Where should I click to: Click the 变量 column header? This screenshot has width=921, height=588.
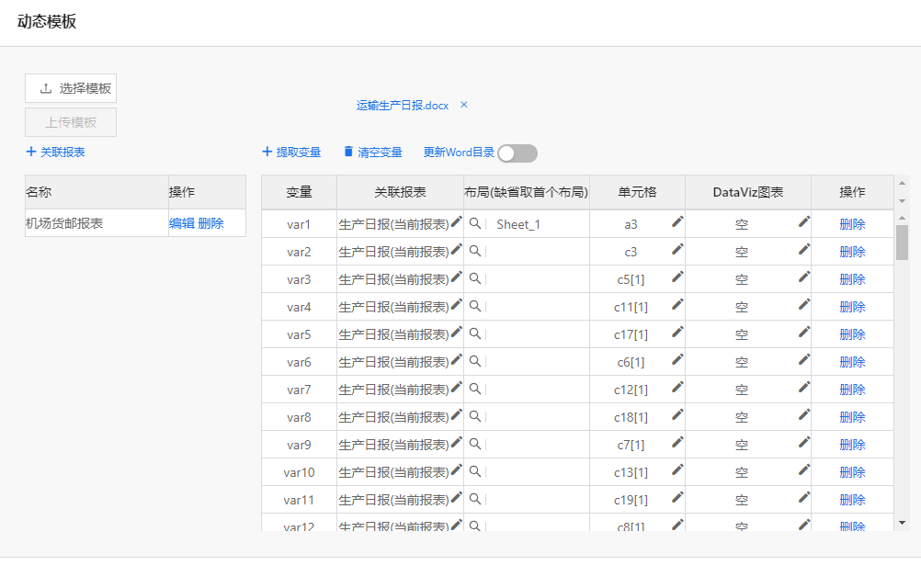click(x=299, y=192)
